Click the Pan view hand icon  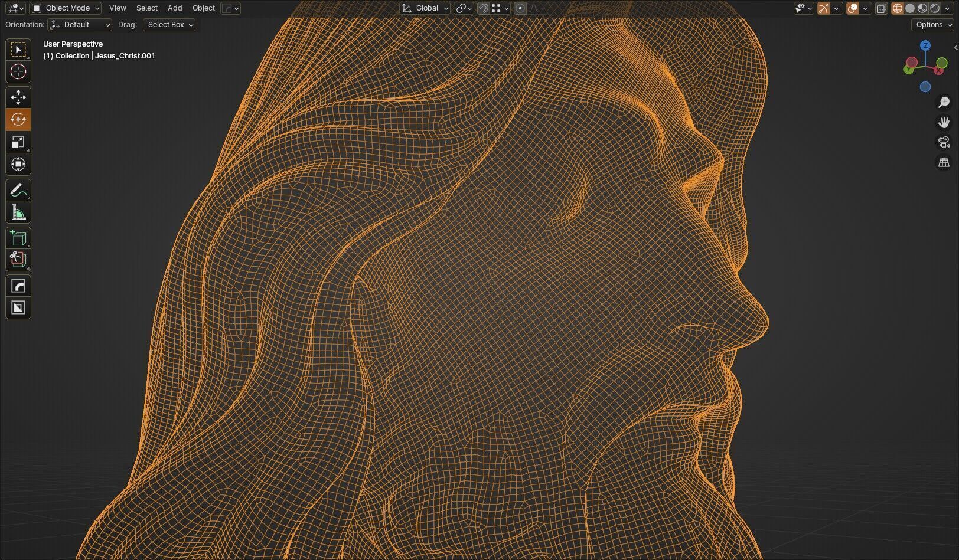point(944,123)
